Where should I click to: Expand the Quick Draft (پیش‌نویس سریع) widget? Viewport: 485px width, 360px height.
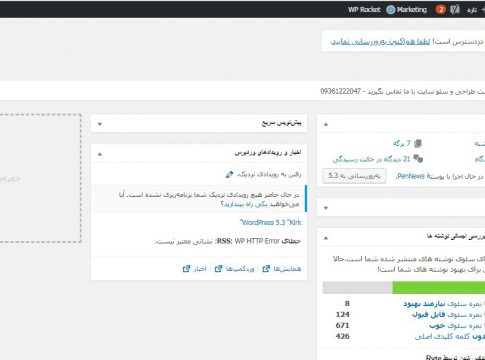tap(100, 124)
